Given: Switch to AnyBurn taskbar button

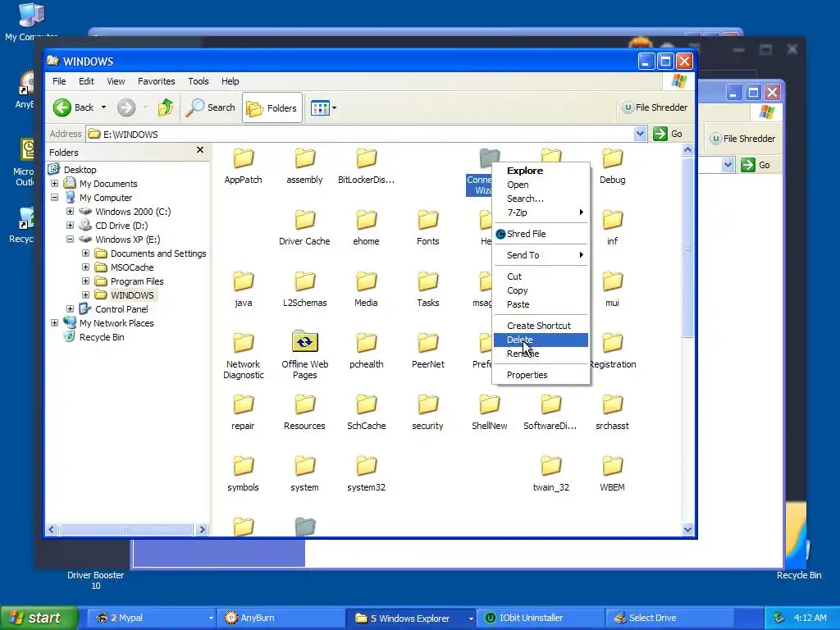Looking at the screenshot, I should pyautogui.click(x=281, y=618).
